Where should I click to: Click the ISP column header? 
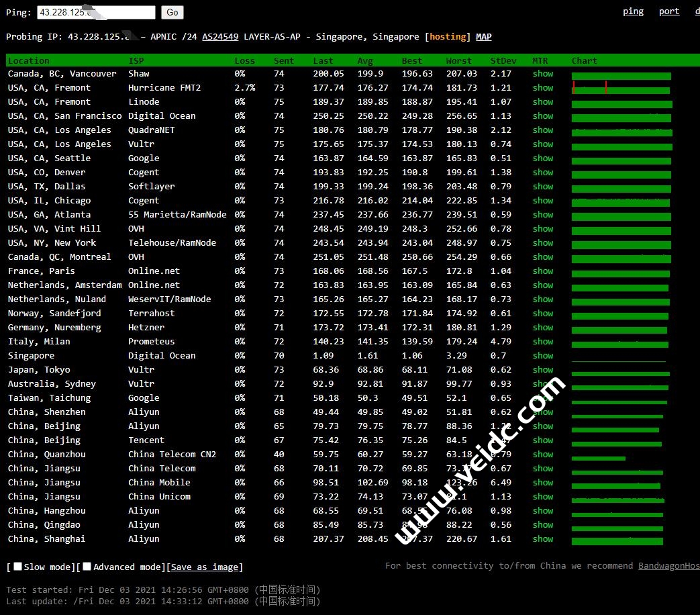tap(136, 60)
